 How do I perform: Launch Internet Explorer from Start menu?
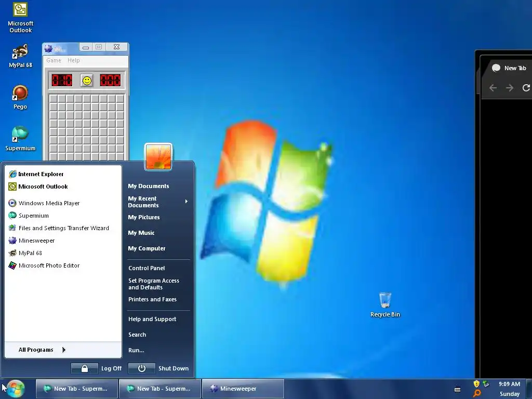[x=63, y=174]
